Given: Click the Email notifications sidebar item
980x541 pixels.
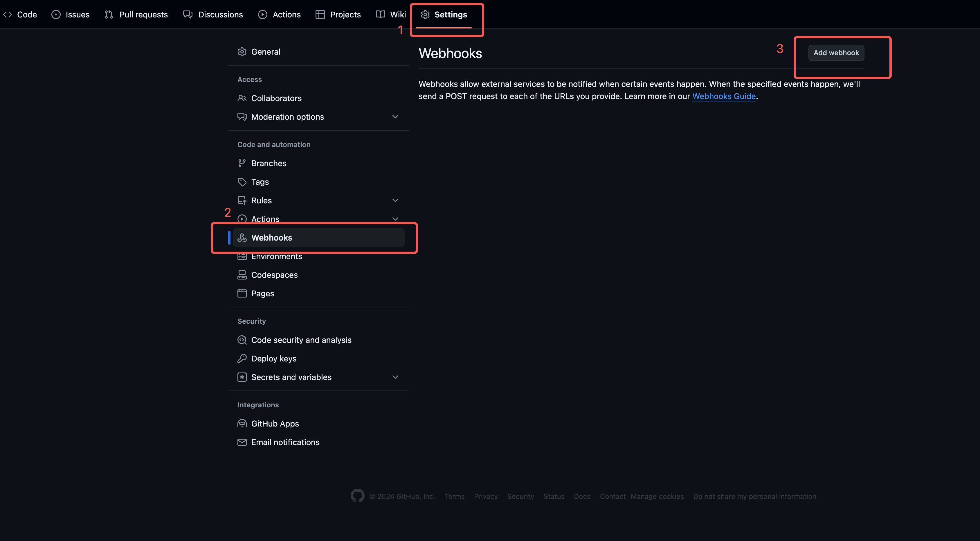Looking at the screenshot, I should tap(285, 442).
